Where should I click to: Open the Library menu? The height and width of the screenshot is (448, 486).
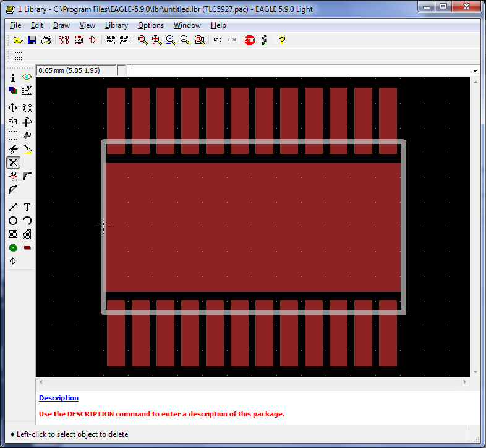116,25
